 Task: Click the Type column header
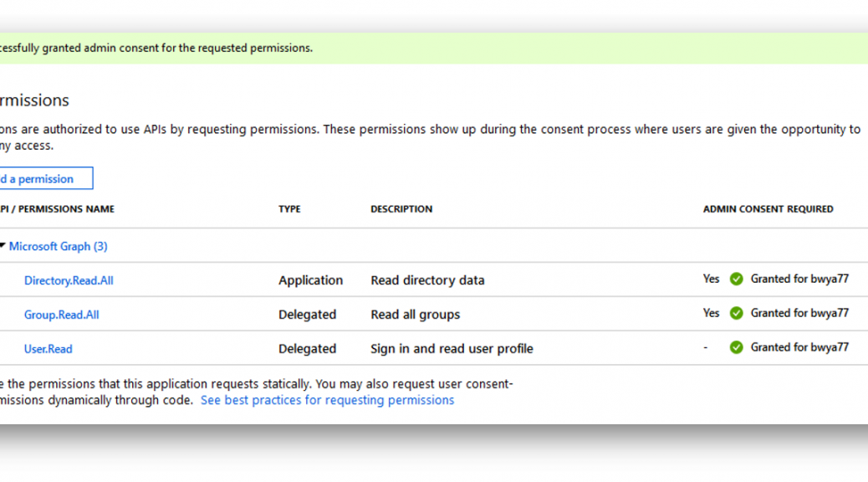pyautogui.click(x=289, y=209)
